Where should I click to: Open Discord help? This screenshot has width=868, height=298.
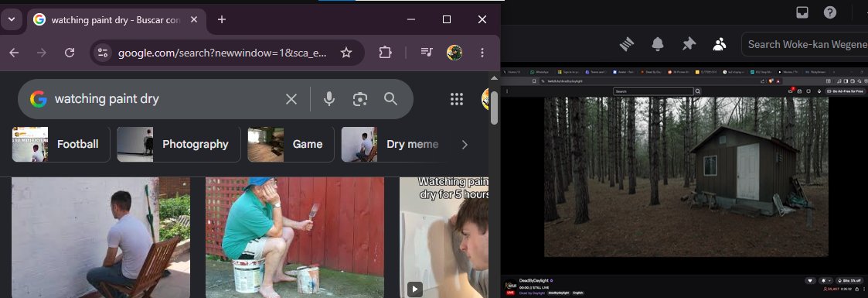point(830,12)
